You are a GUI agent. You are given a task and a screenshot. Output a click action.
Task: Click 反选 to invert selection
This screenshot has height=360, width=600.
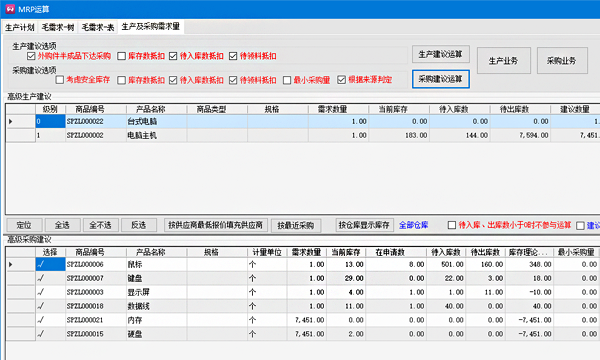(139, 225)
